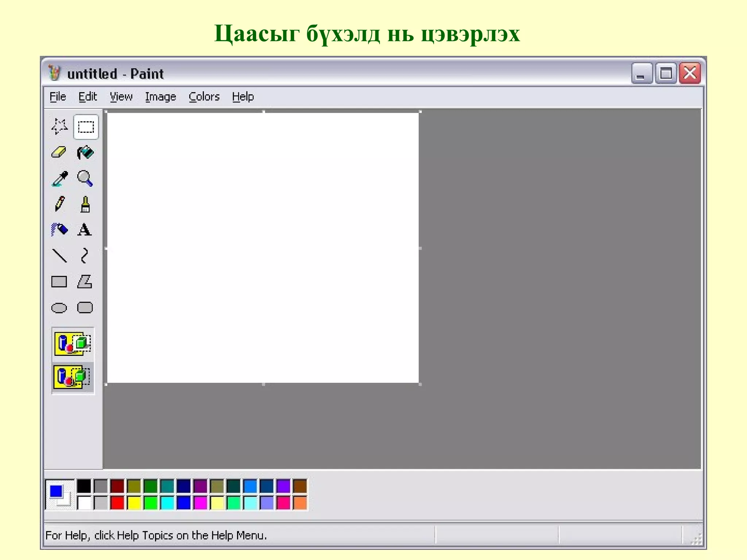This screenshot has height=560, width=747.
Task: Open the Image menu
Action: pos(160,97)
